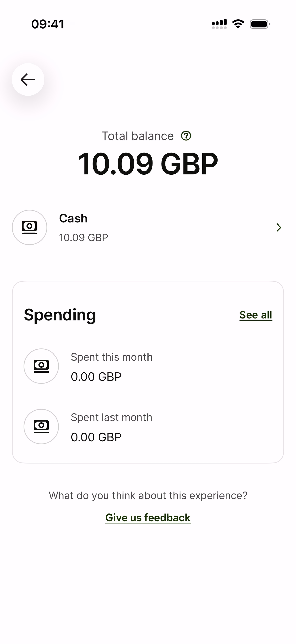296x644 pixels.
Task: Tap the battery status icon
Action: 260,24
